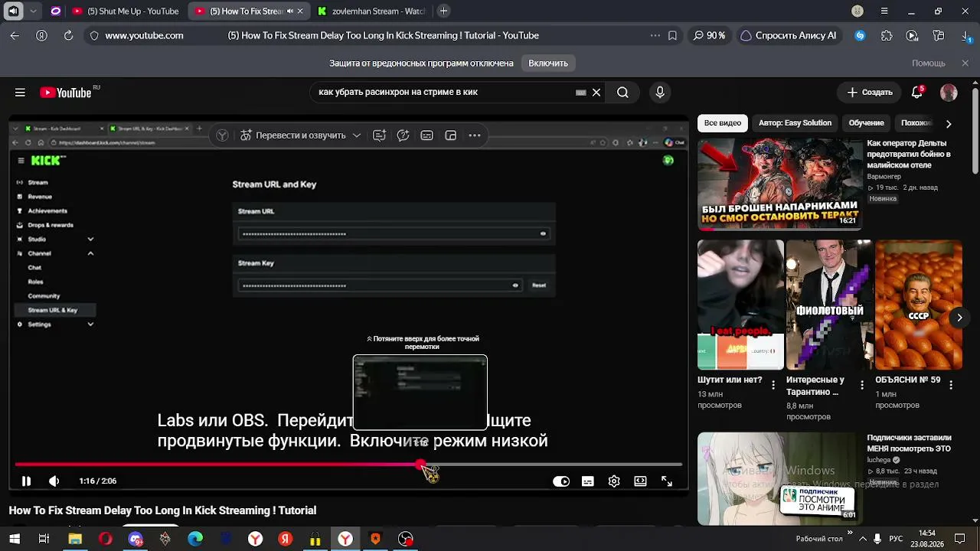Image resolution: width=980 pixels, height=551 pixels.
Task: Open video player settings gear
Action: [614, 481]
